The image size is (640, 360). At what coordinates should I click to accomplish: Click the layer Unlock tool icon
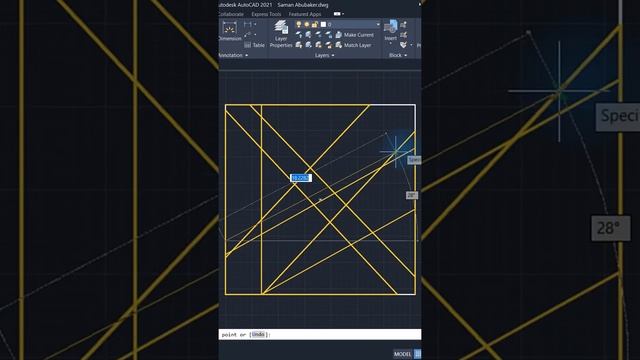click(x=329, y=45)
